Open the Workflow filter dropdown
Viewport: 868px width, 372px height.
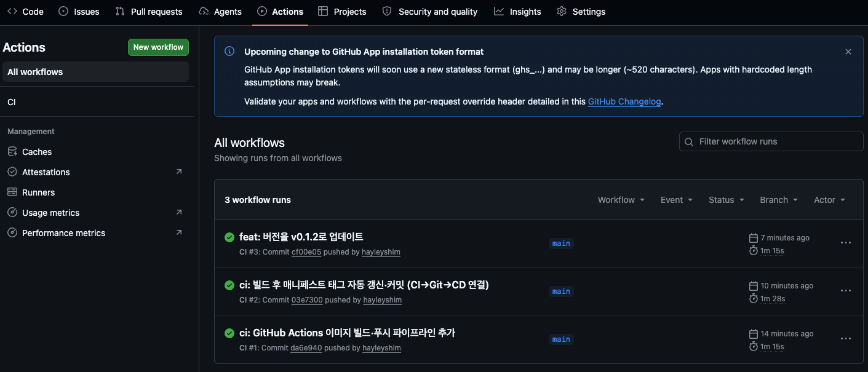[x=621, y=200]
